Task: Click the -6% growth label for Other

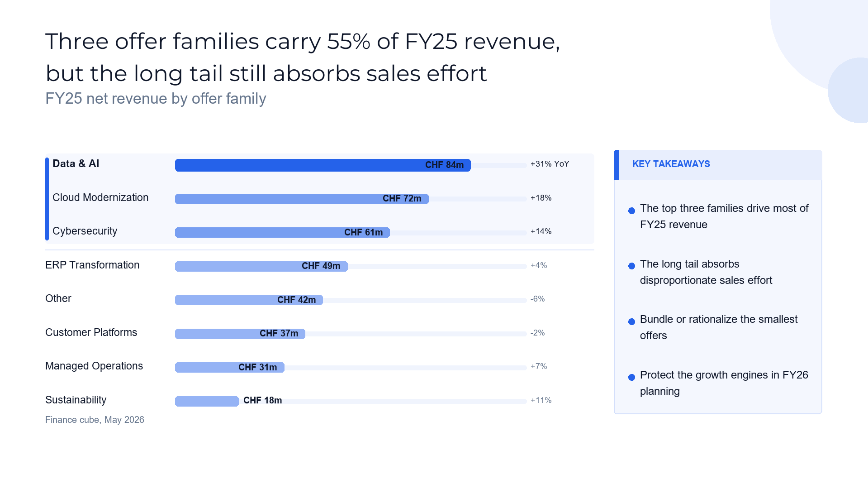Action: 537,299
